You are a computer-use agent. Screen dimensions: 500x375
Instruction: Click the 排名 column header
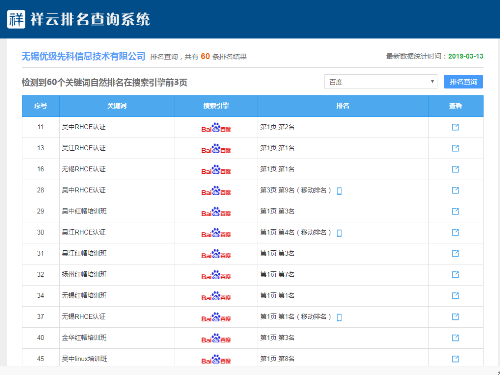[x=343, y=106]
